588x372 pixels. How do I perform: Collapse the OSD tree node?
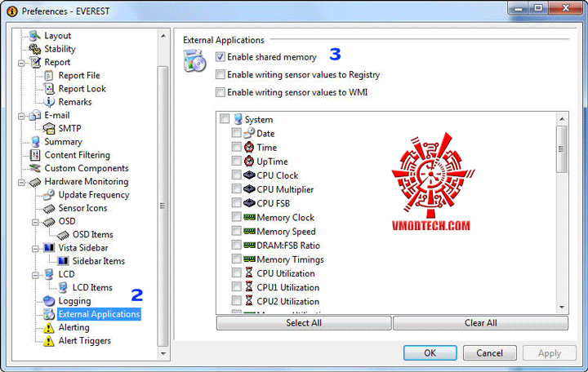point(35,222)
